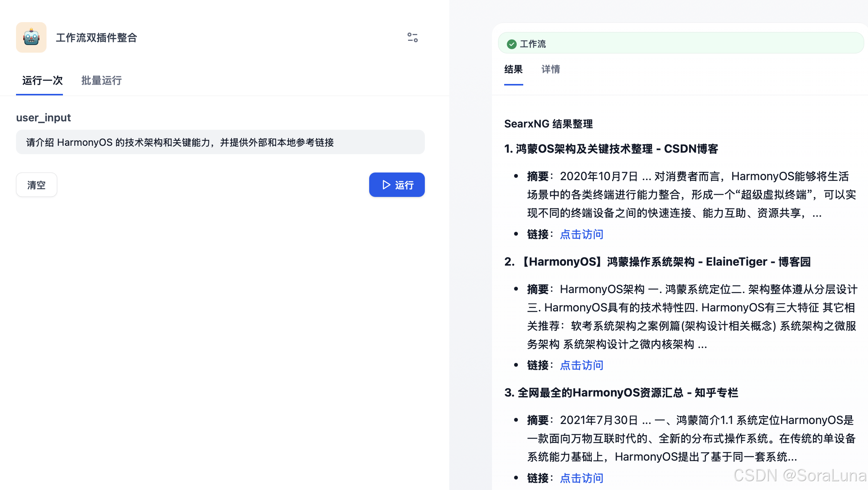Click heading 全网最全的HarmonyOS资源汇总
The image size is (868, 490).
621,393
